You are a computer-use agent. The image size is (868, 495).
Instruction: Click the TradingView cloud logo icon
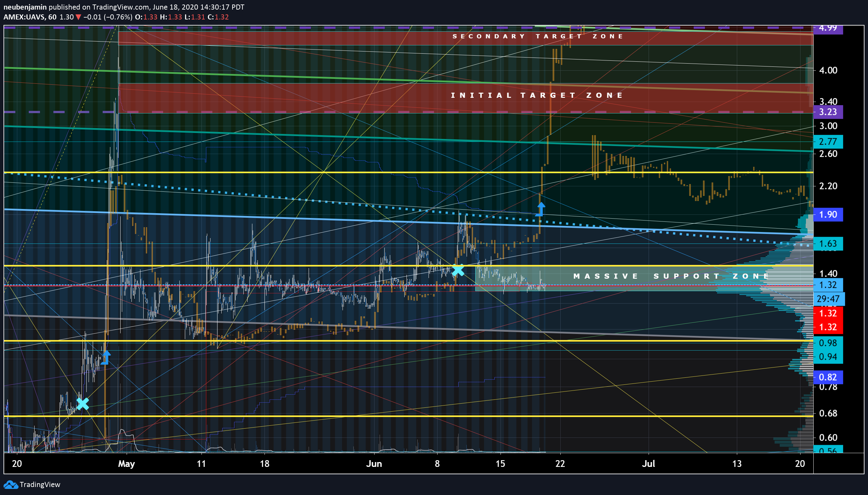pos(11,484)
